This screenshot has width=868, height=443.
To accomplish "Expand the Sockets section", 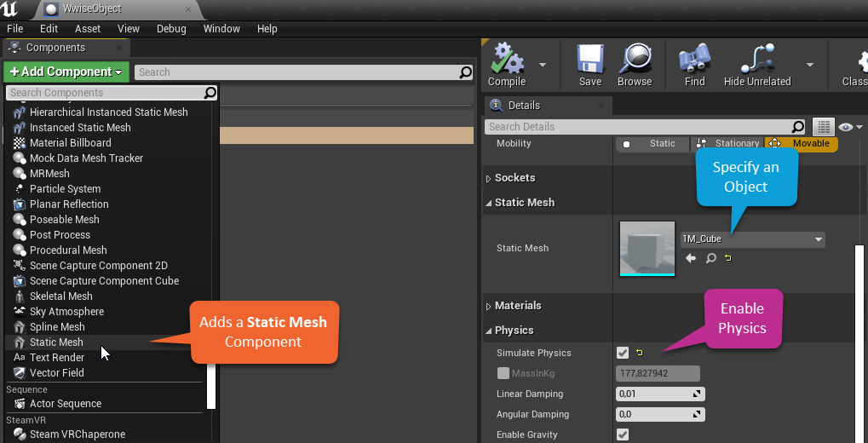I will click(488, 178).
